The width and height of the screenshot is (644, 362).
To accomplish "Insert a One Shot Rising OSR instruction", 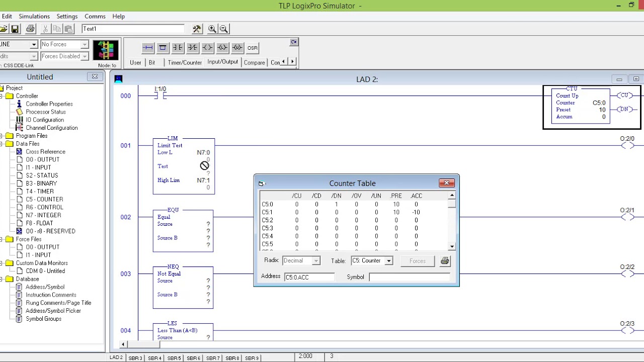I will [252, 48].
